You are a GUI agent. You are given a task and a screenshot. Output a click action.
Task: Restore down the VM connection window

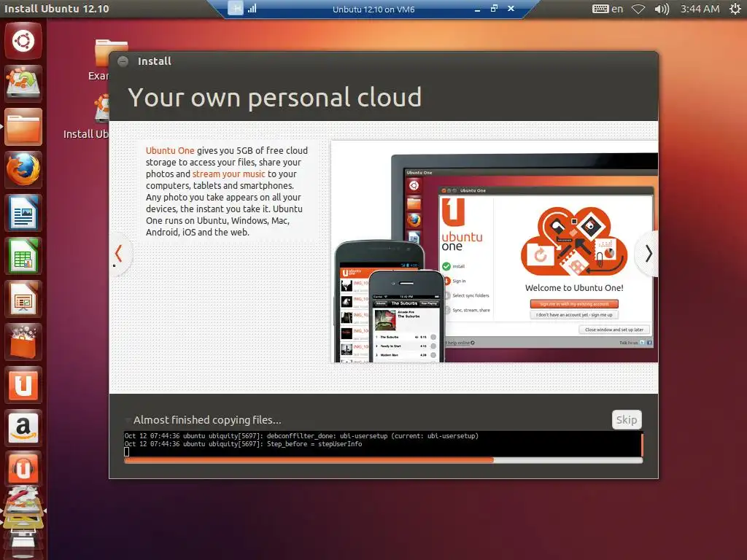point(494,8)
